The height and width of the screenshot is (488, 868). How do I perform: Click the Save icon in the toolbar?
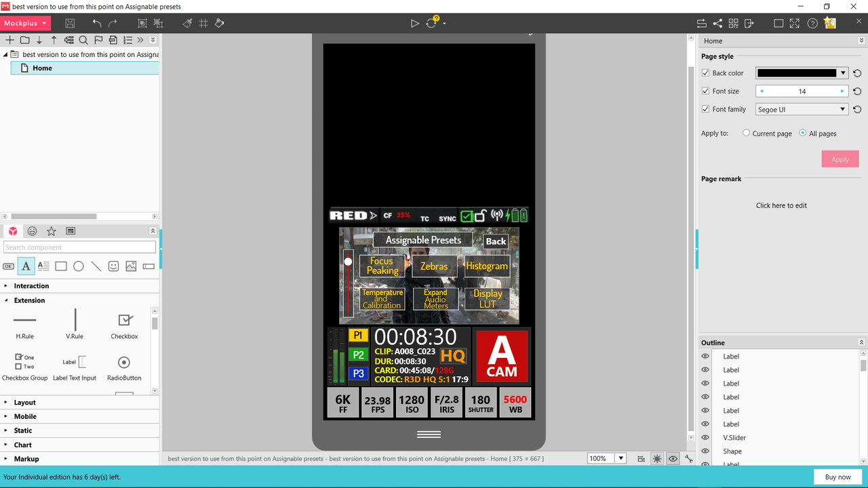70,23
